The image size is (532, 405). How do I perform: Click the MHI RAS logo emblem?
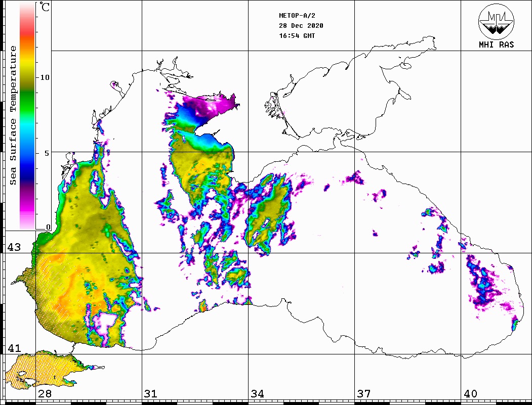click(497, 21)
